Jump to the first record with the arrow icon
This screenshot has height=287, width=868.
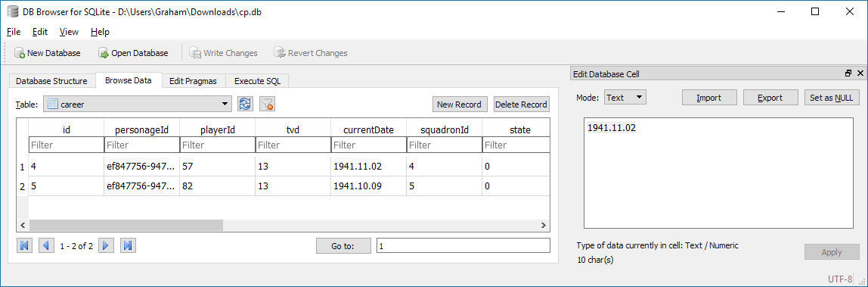point(24,245)
